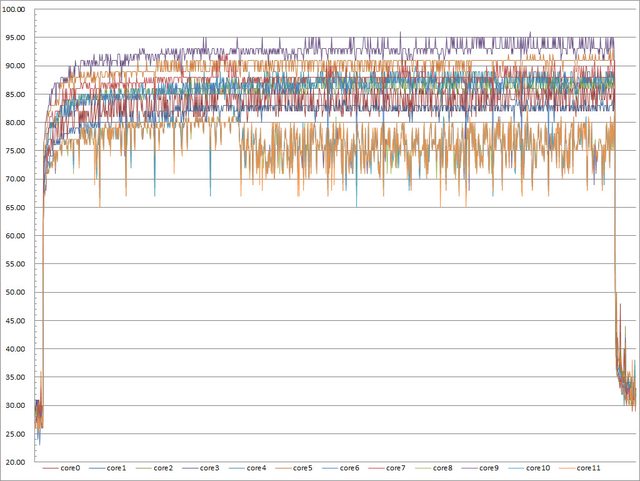Click the core0 legend entry
This screenshot has height=481, width=640.
pyautogui.click(x=69, y=468)
